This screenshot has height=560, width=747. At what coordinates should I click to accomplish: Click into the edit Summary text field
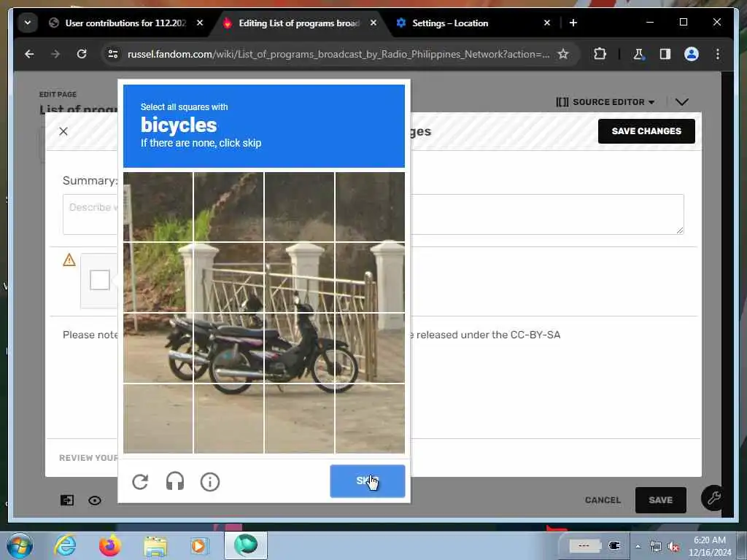point(373,214)
